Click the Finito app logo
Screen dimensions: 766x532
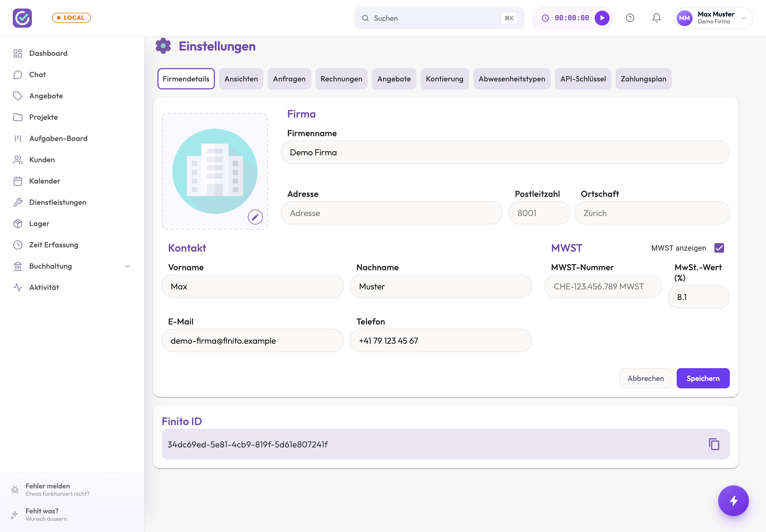click(x=22, y=18)
